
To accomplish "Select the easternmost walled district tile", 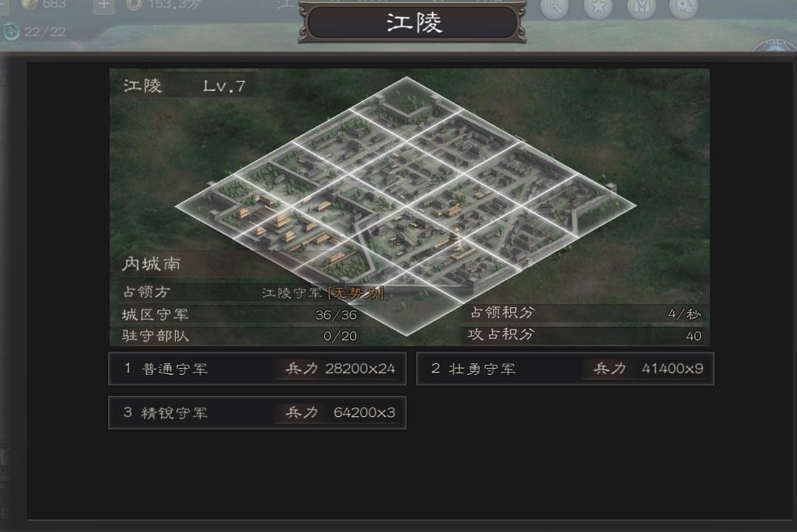I will (x=579, y=205).
